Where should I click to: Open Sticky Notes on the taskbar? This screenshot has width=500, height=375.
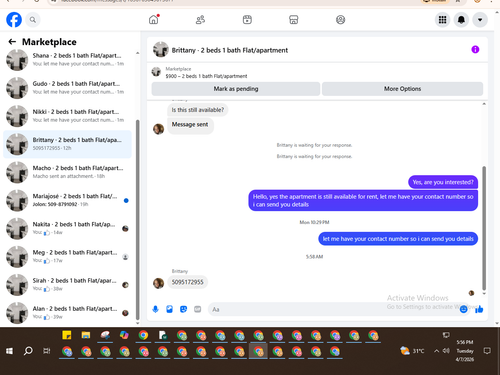click(x=67, y=335)
